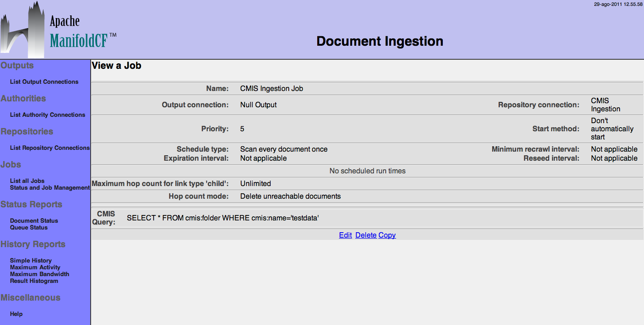Go to List Repository Connections
Viewport: 644px width, 325px height.
tap(50, 148)
